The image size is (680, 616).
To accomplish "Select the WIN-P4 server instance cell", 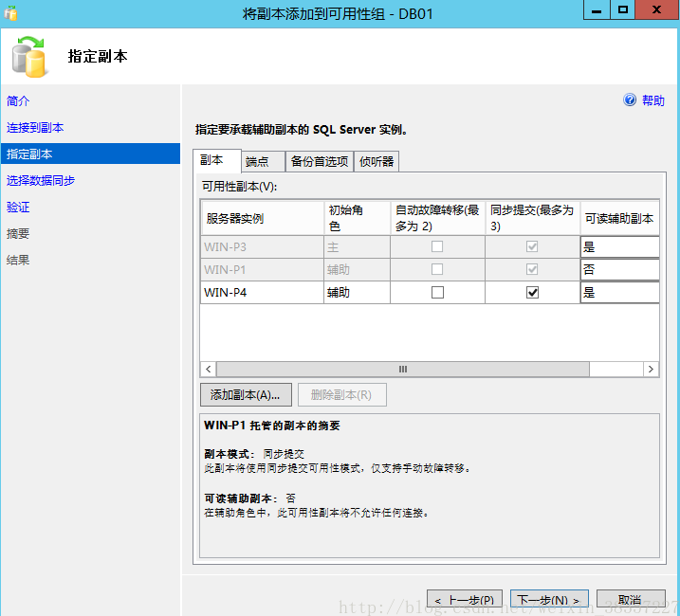I will tap(262, 293).
